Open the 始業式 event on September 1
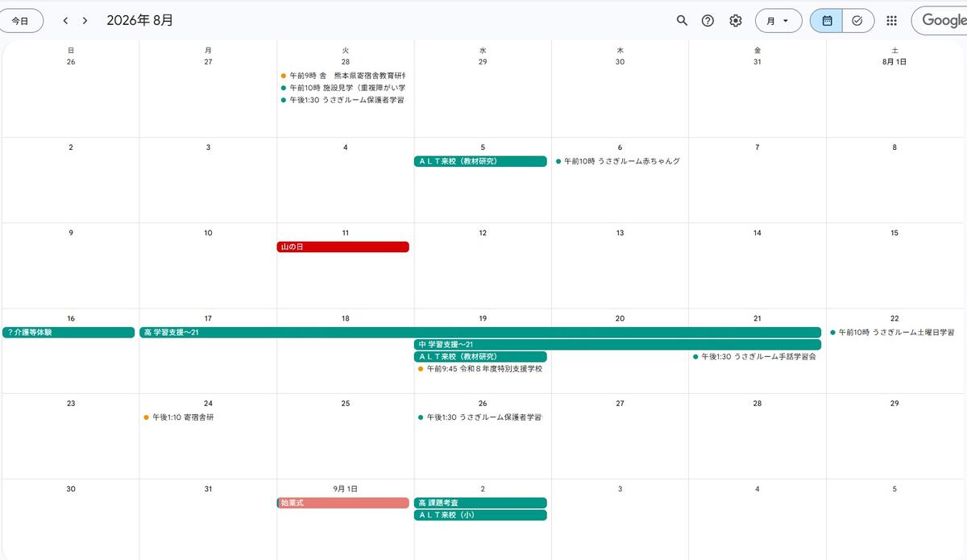 pyautogui.click(x=343, y=503)
